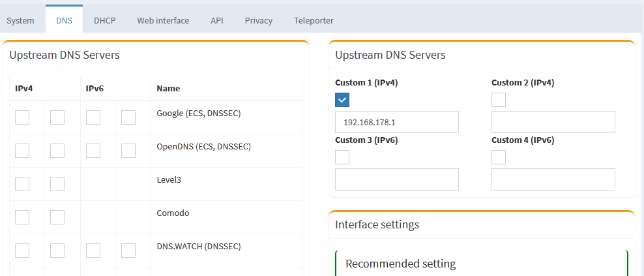Uncheck the Custom 1 (IPv4) checkbox

(x=342, y=100)
